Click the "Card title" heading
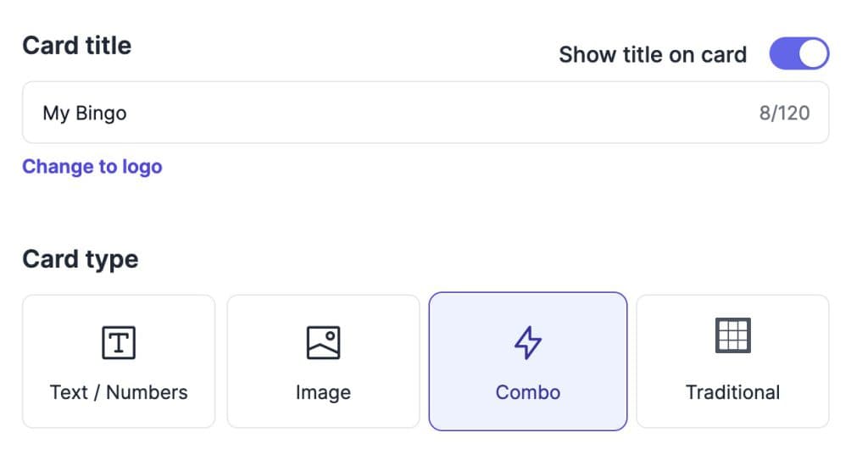868x460 pixels. [76, 45]
